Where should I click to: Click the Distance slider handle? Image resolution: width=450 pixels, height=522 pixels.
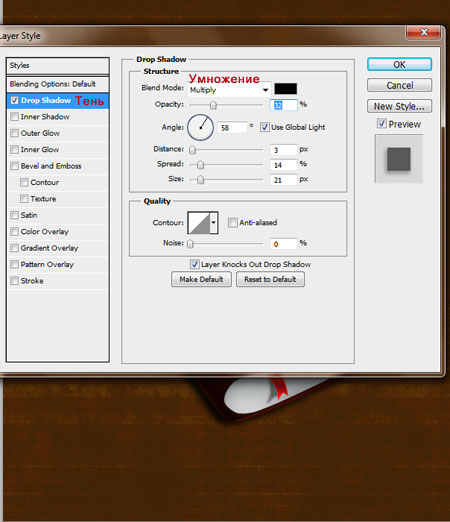point(192,150)
